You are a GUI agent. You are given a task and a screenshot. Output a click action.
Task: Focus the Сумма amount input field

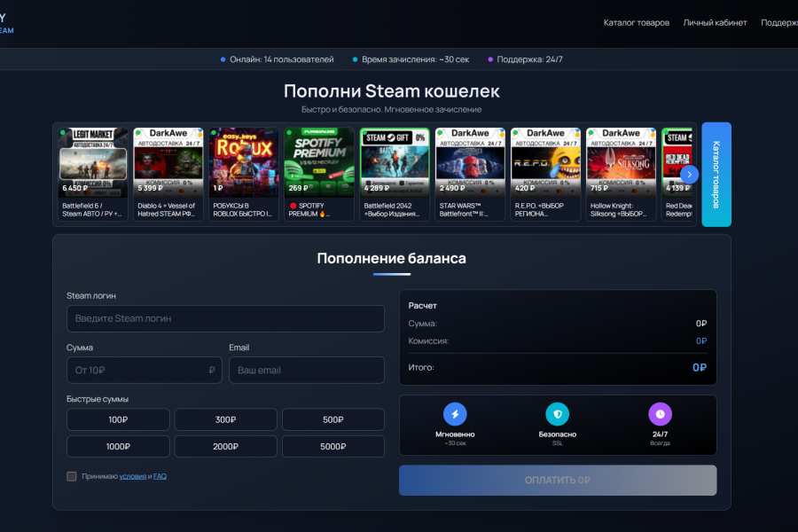144,370
